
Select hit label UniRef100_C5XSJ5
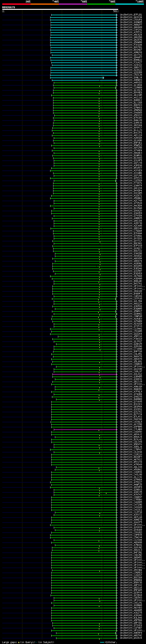click(131, 75)
